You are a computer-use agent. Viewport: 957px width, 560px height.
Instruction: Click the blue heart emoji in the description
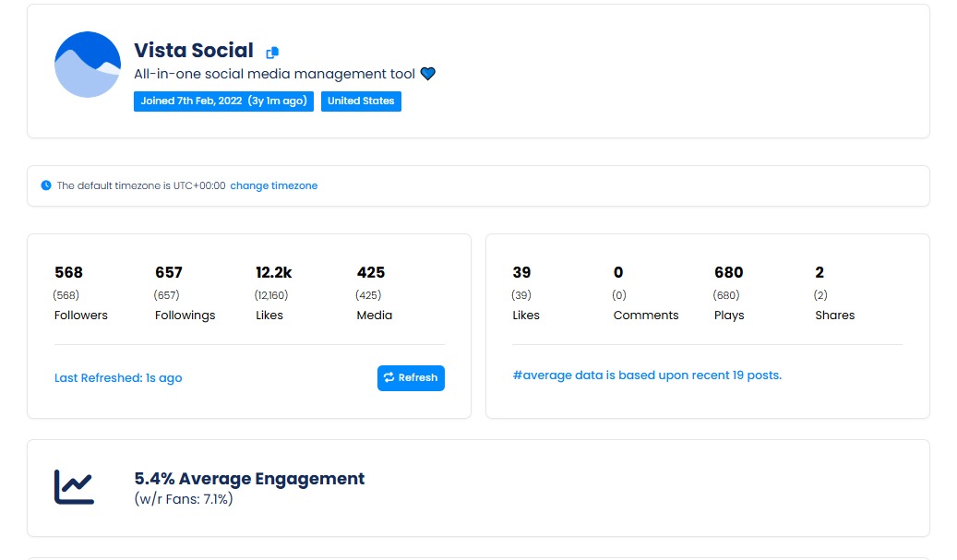(426, 73)
